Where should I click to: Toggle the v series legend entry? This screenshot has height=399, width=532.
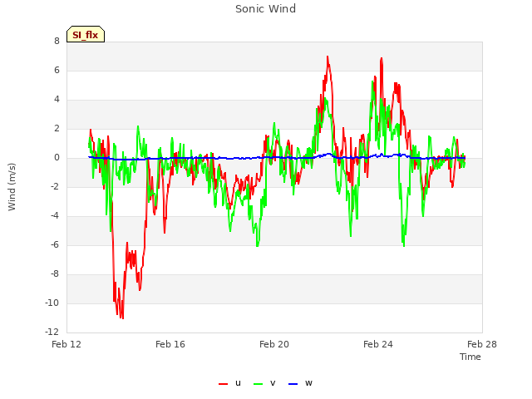(x=264, y=383)
